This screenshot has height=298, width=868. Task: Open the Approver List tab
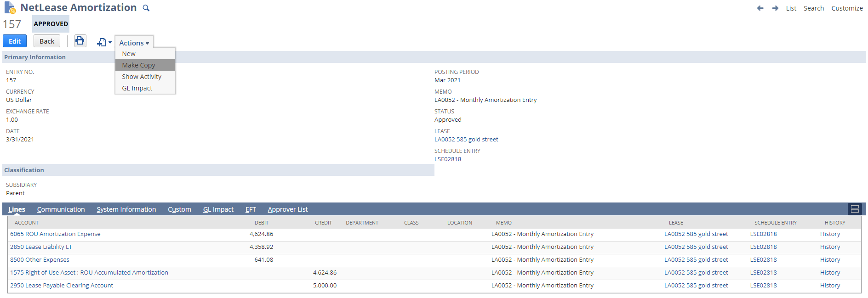(287, 209)
